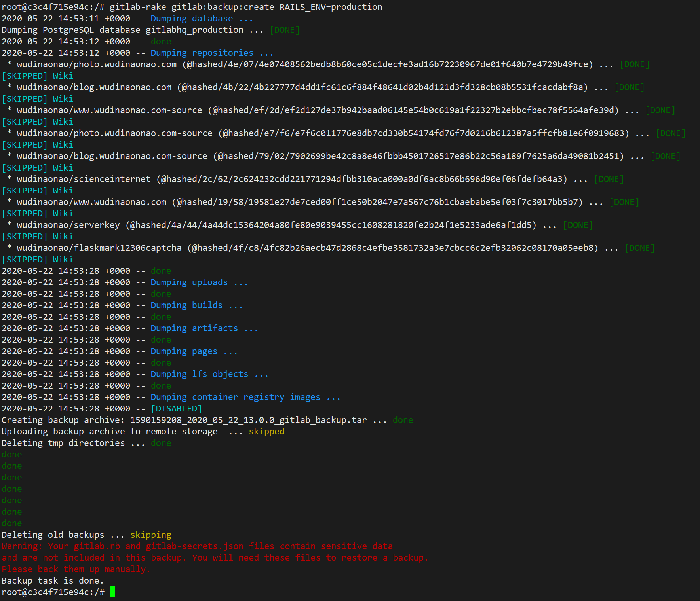Click the red 'gitlab-secrets.json' warning text
The width and height of the screenshot is (700, 601).
pos(194,546)
